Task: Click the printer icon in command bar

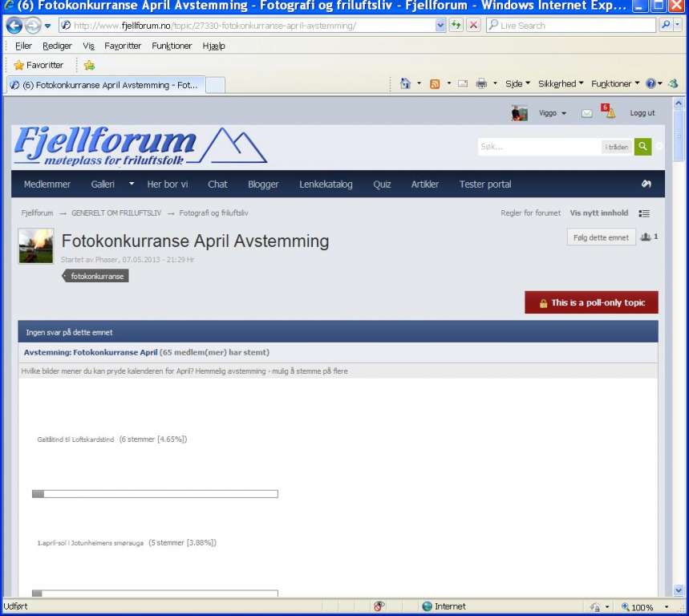Action: 481,83
